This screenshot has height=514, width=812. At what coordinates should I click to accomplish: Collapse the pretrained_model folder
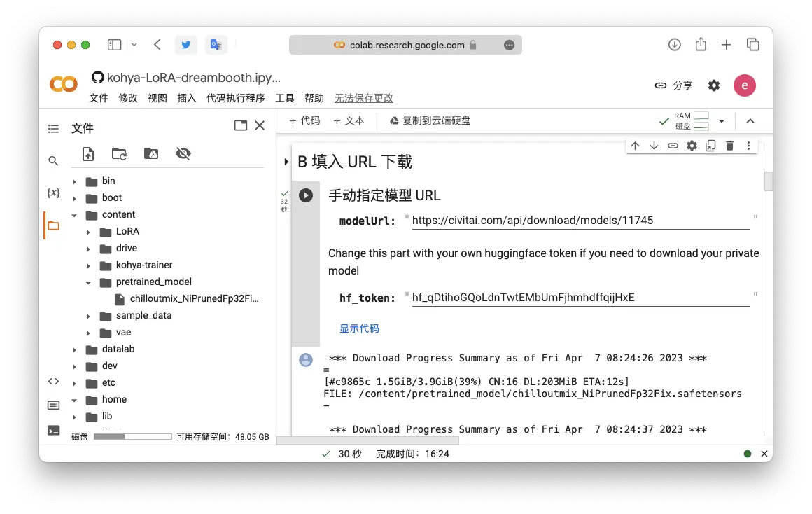coord(89,282)
